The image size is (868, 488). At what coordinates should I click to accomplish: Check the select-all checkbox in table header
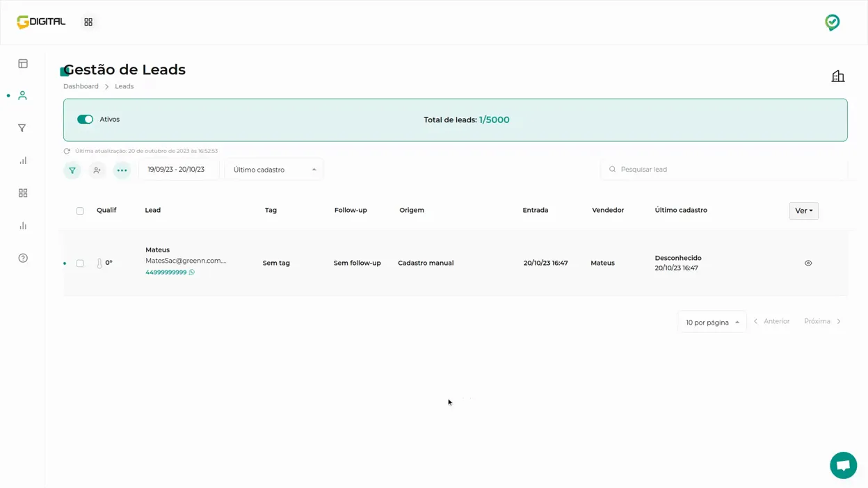click(80, 211)
